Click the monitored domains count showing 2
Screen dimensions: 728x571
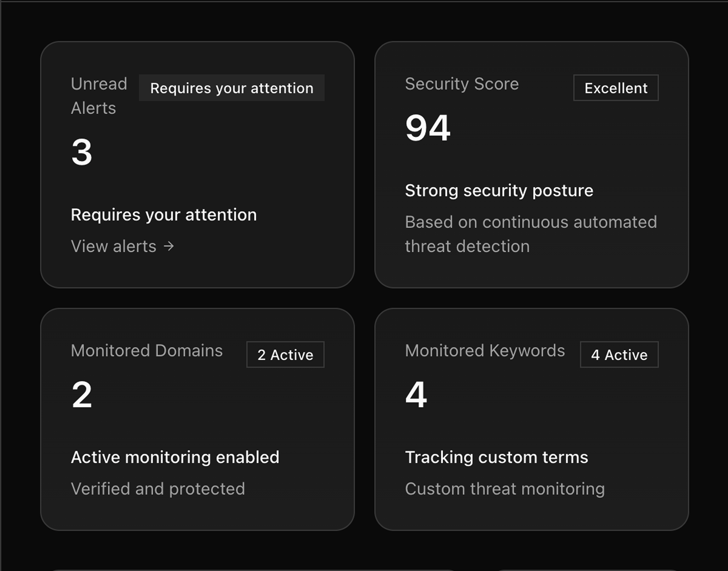pos(81,394)
